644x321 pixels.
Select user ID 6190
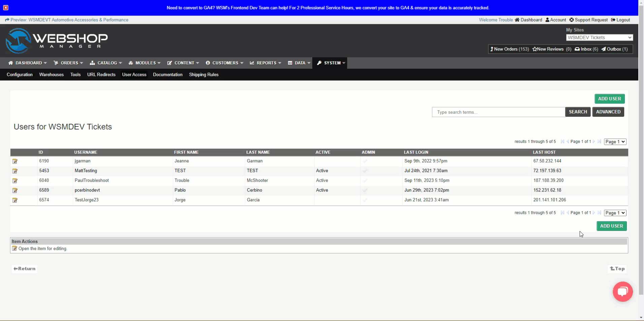coord(44,161)
